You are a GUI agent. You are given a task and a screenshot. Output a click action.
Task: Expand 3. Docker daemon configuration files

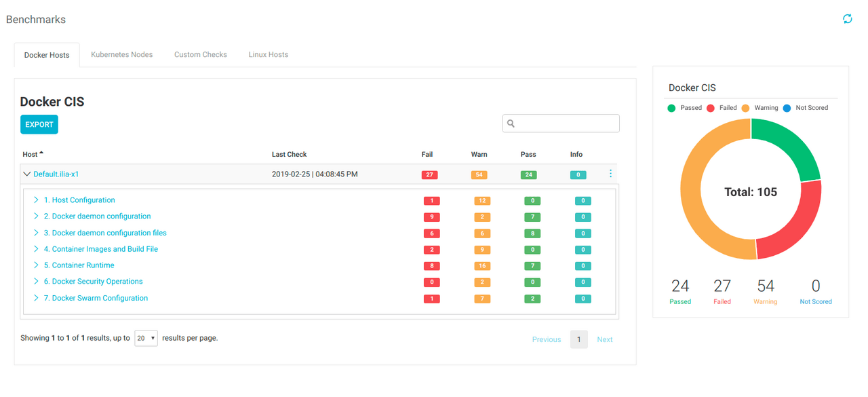click(x=36, y=233)
